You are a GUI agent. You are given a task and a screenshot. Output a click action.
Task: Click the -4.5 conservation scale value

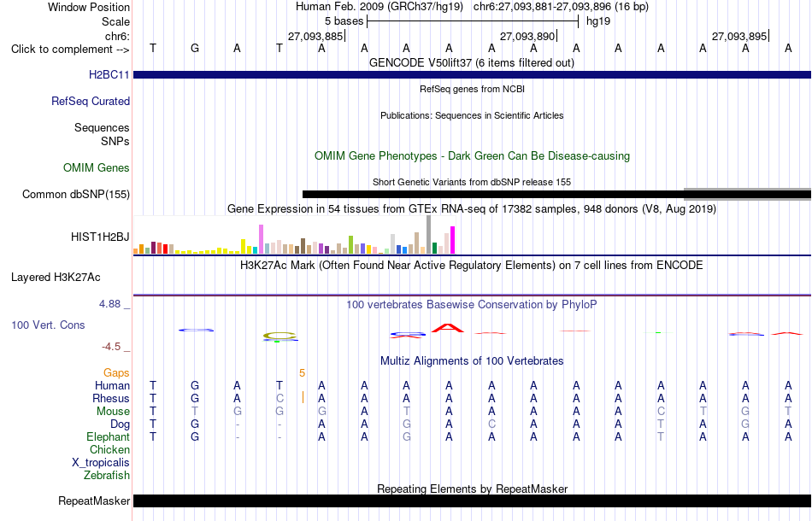tap(110, 347)
